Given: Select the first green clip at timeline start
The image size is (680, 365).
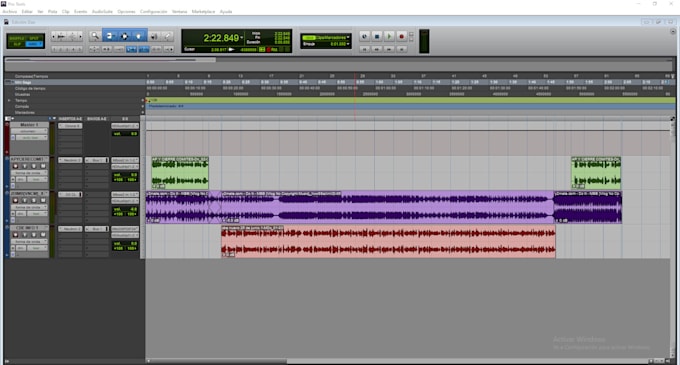Looking at the screenshot, I should 180,173.
